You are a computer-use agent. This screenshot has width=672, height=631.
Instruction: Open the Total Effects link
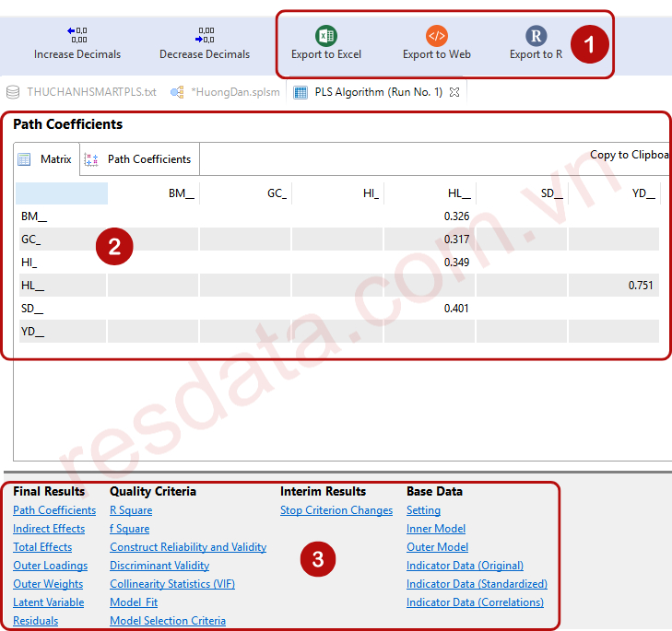(x=42, y=547)
